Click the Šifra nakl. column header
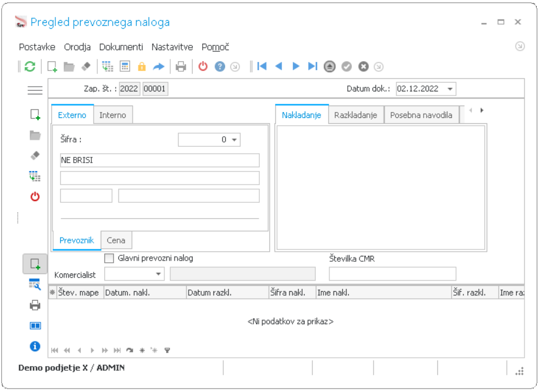This screenshot has width=538, height=392. [x=292, y=293]
